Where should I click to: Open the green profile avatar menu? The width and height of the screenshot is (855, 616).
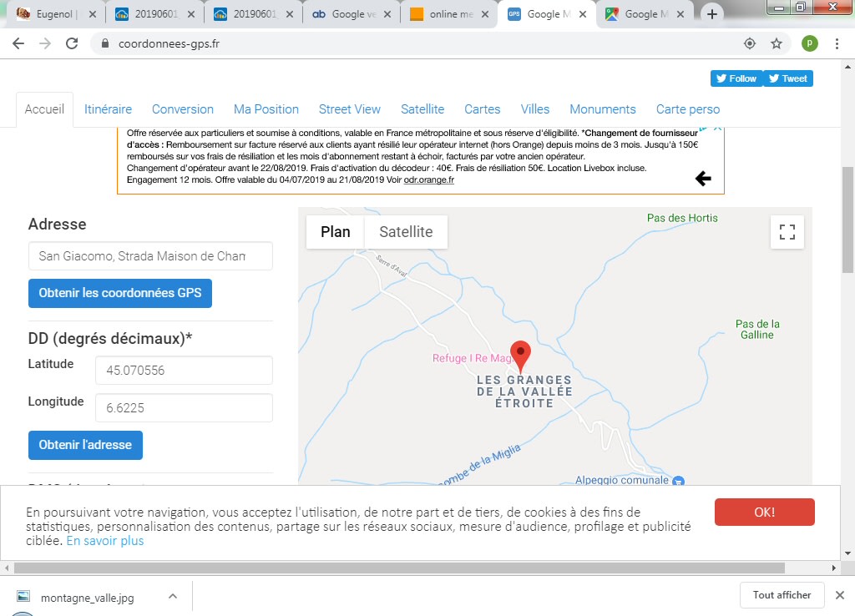pyautogui.click(x=809, y=44)
